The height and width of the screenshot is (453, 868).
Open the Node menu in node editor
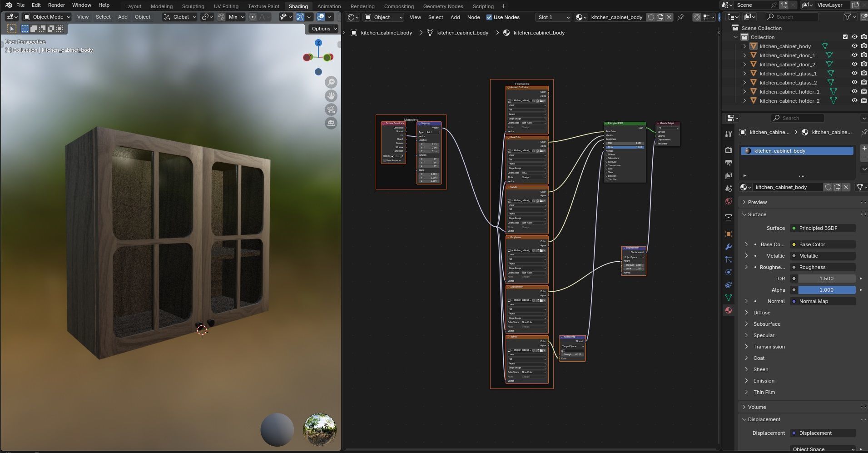(x=473, y=17)
